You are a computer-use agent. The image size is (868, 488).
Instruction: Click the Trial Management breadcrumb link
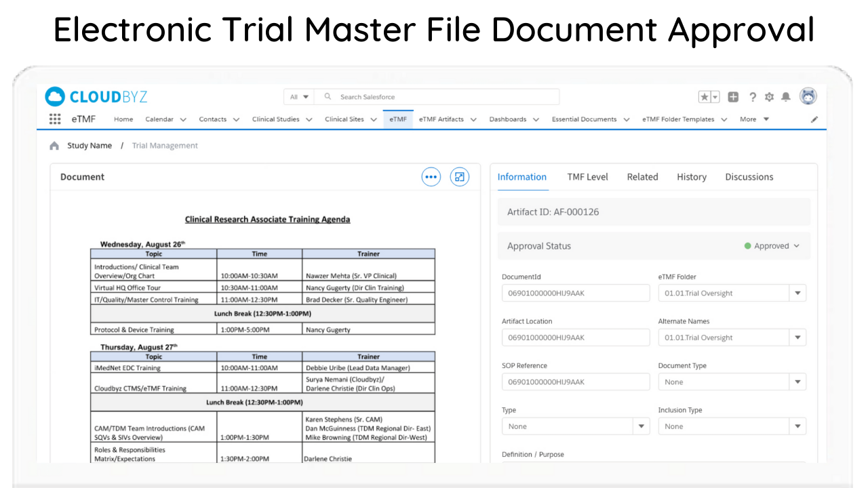tap(165, 146)
